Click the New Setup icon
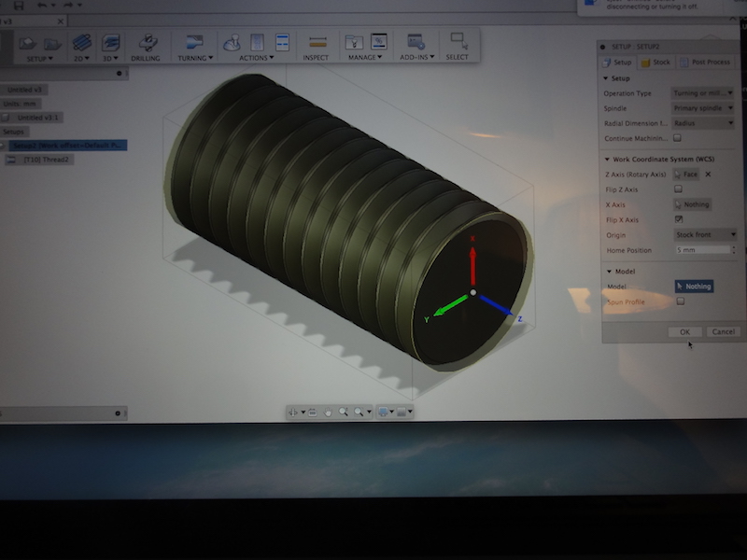747x560 pixels. pyautogui.click(x=27, y=44)
